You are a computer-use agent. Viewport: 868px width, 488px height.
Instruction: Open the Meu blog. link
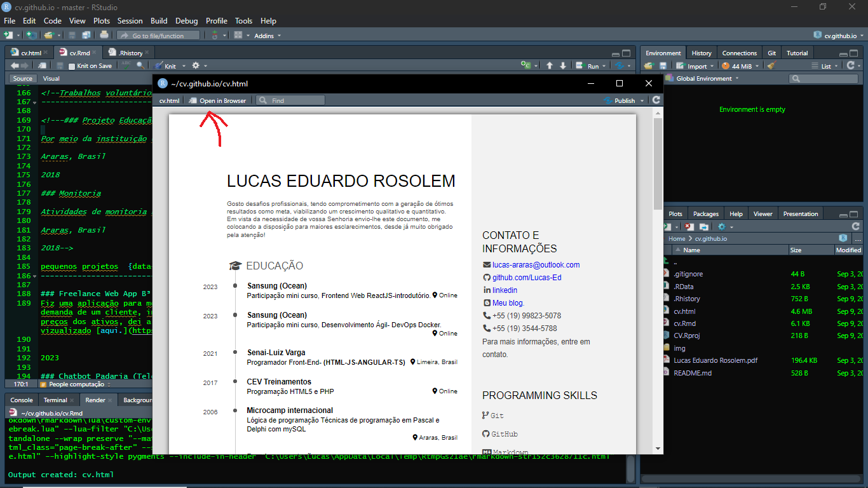(508, 303)
